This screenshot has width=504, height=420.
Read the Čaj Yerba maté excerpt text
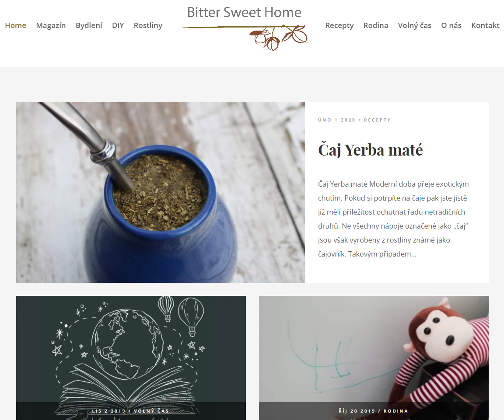[393, 219]
